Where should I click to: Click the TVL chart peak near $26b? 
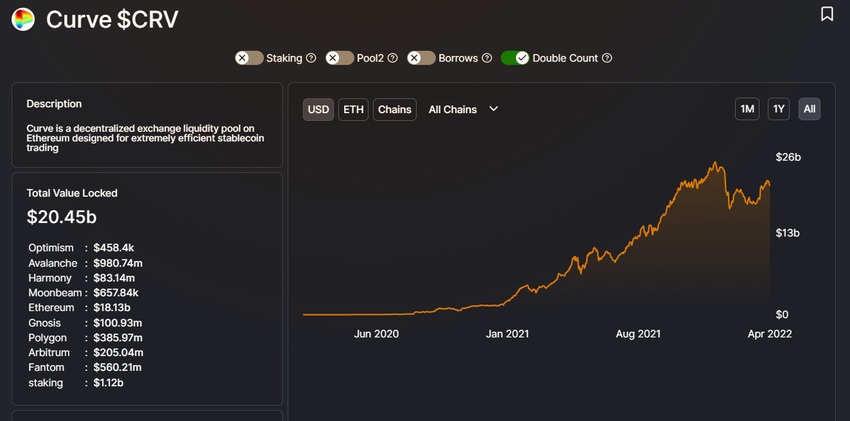pyautogui.click(x=716, y=163)
